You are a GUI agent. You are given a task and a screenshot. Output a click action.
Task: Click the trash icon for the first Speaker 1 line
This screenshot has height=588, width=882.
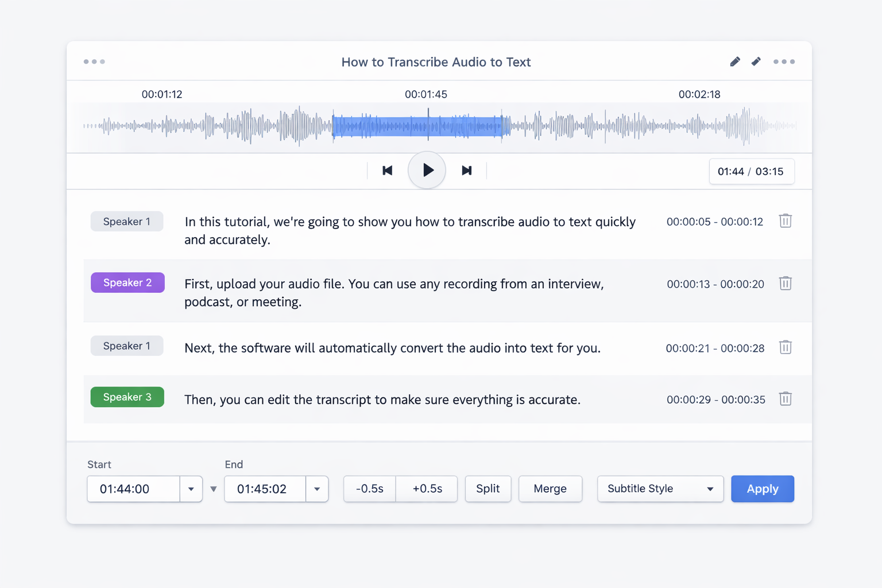(785, 220)
